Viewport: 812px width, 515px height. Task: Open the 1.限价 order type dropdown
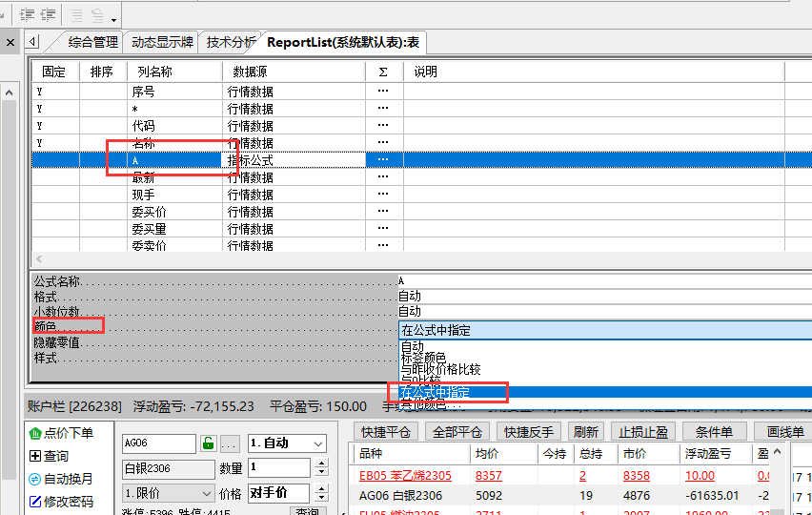pos(168,493)
